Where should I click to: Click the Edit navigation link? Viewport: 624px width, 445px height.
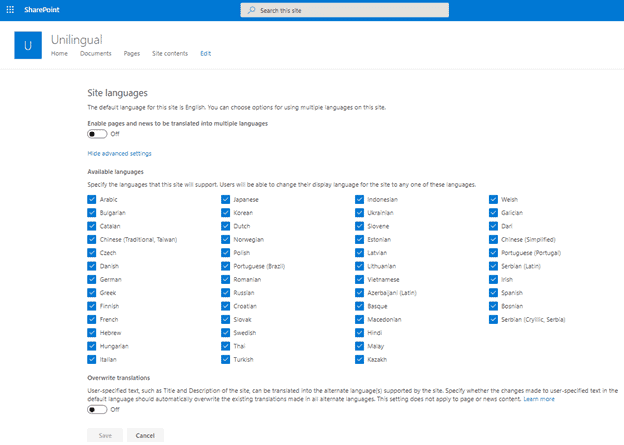(206, 53)
